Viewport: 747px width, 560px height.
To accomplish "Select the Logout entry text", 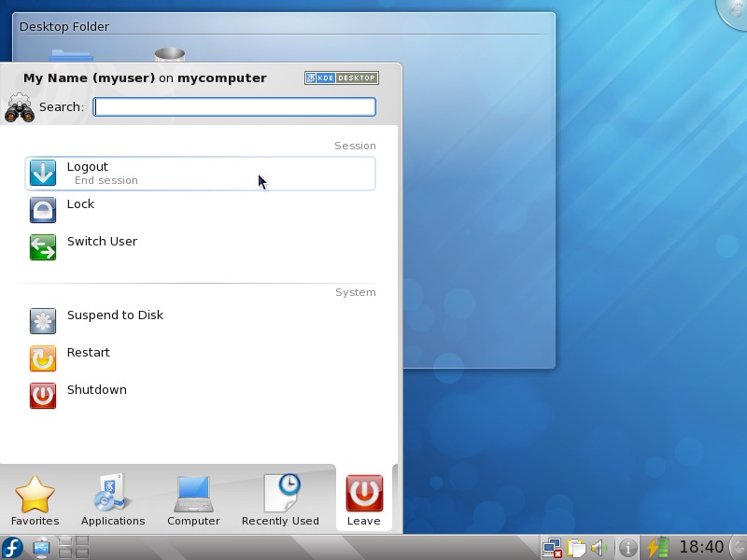I will coord(88,167).
